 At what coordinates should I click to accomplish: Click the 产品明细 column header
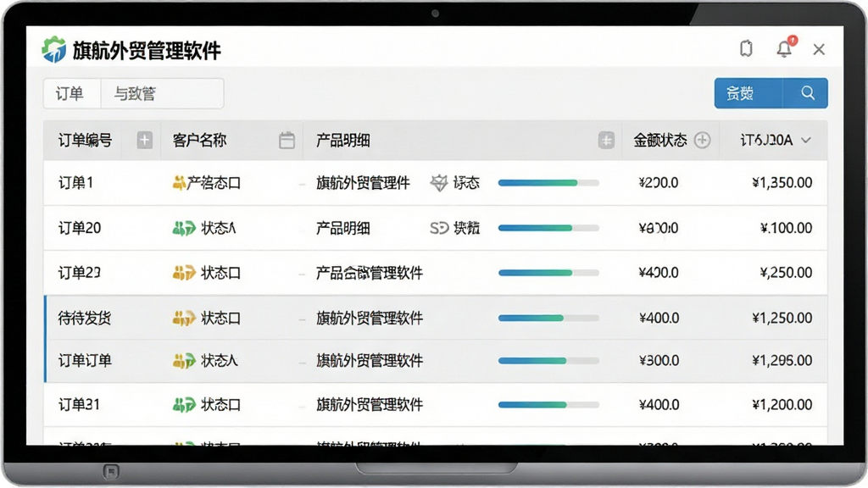342,141
